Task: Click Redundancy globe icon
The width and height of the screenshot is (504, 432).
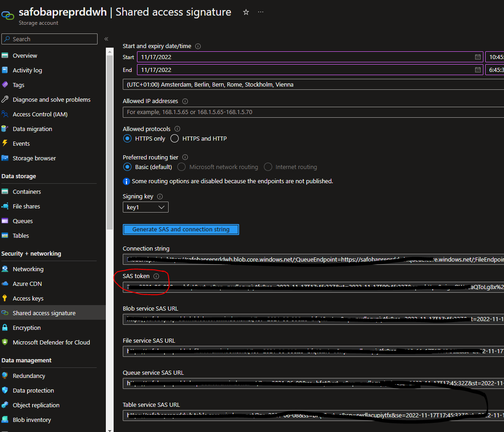Action: 5,376
